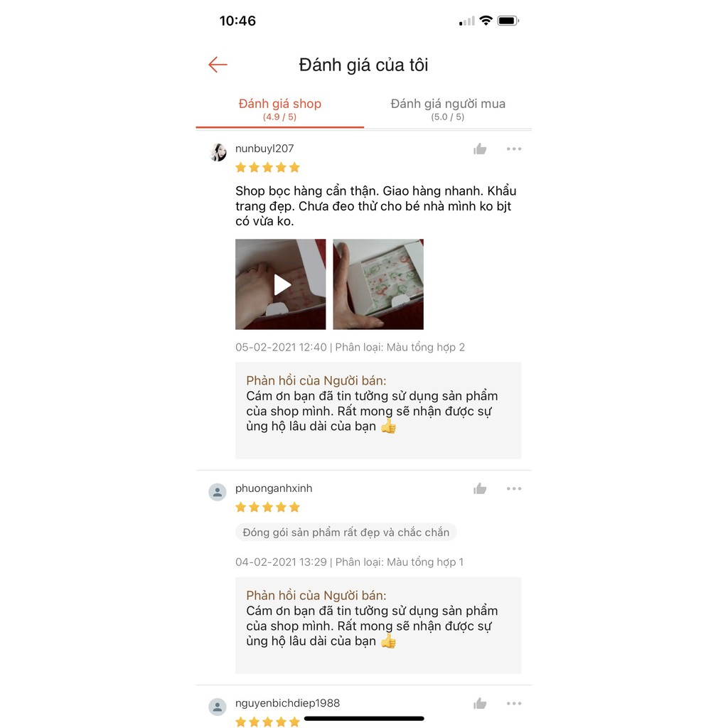
Task: Like nunbuyl207's review with thumbs up
Action: [480, 149]
